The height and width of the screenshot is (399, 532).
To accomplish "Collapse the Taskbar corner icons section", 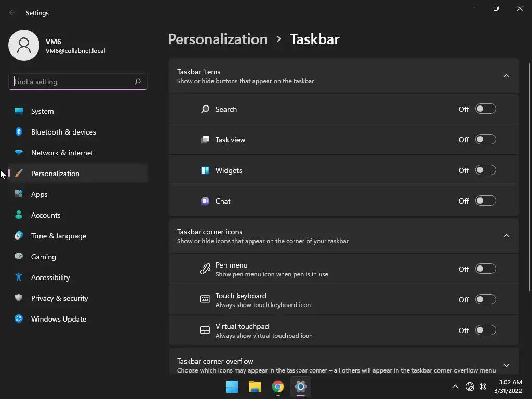I will coord(507,236).
